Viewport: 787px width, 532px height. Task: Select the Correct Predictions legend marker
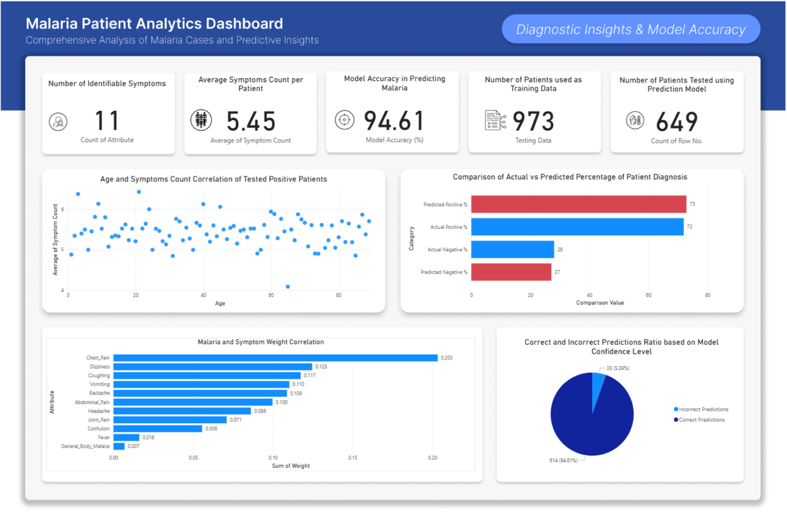coord(676,420)
